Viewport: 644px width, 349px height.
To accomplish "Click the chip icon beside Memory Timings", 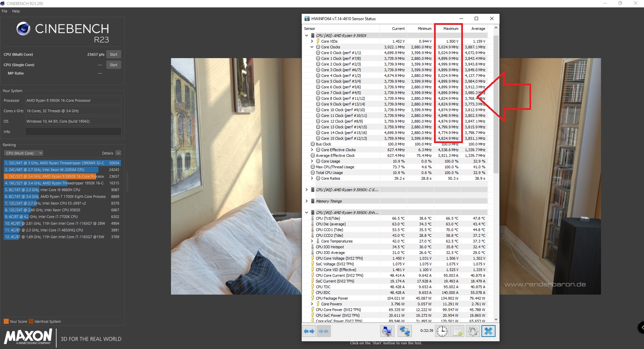I will point(313,201).
